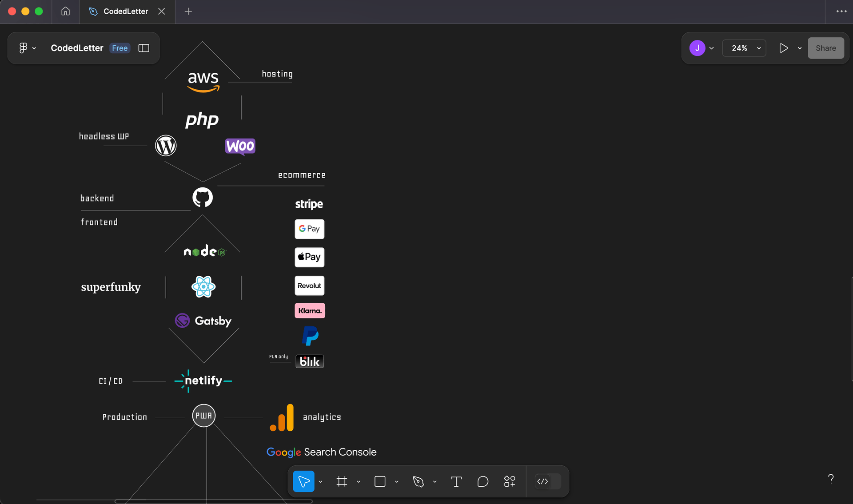Select the 'PLN only' text label

(x=279, y=357)
